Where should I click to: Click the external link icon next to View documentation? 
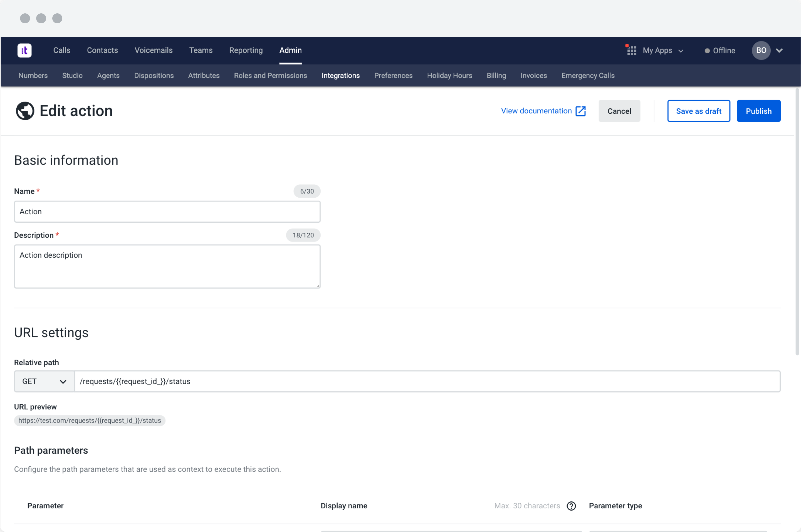point(581,111)
